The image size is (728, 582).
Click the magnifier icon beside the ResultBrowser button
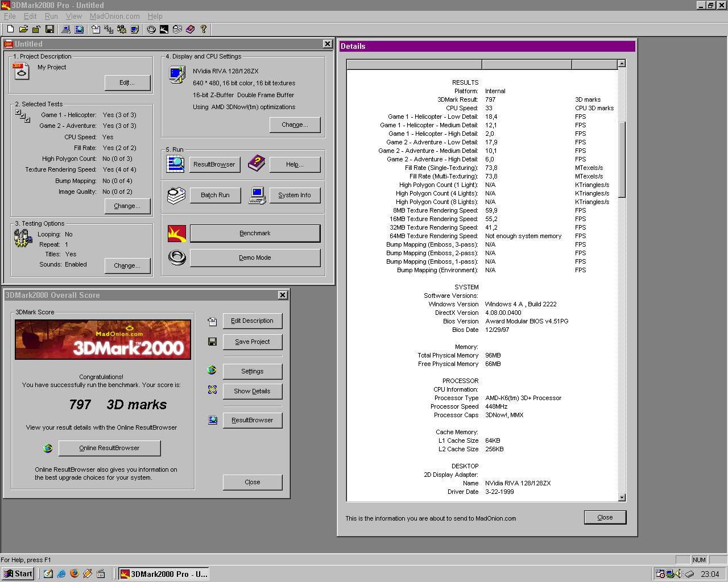176,164
